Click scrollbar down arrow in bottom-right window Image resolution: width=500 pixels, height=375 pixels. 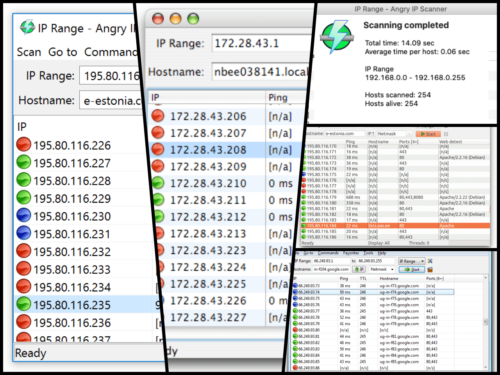coord(486,367)
